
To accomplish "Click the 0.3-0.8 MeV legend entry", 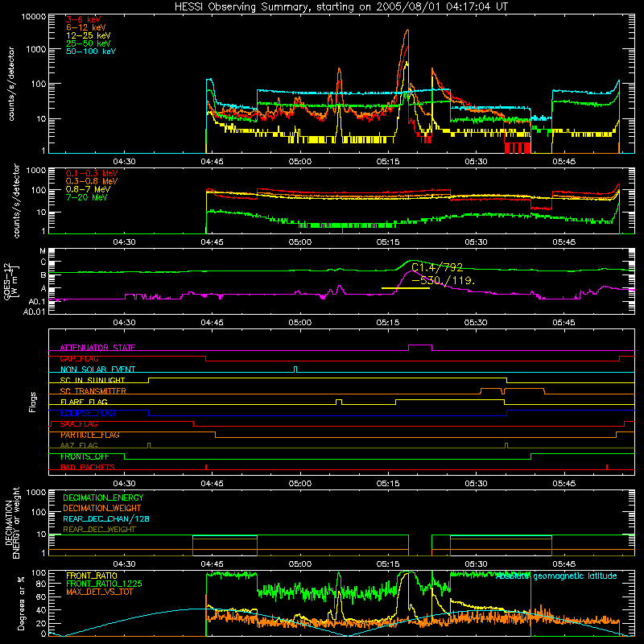I will point(92,181).
